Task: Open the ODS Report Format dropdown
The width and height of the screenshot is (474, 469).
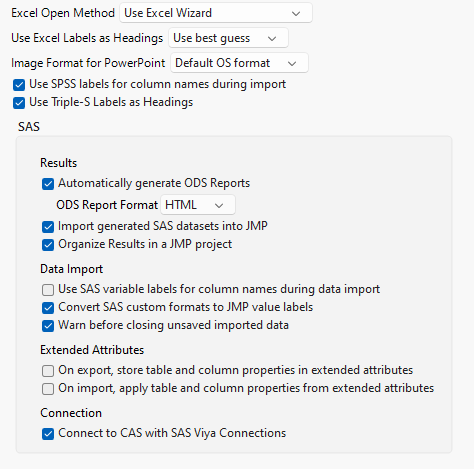Action: [198, 205]
